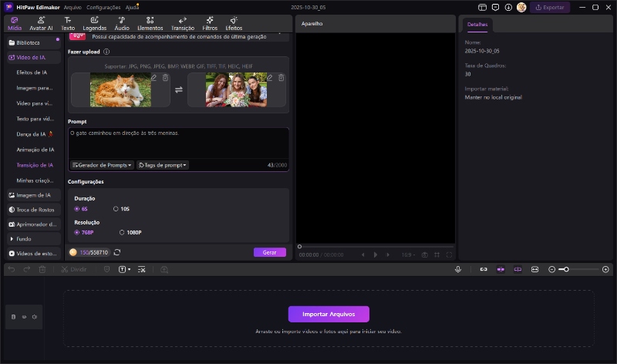
Task: Click the preview playback progress slider
Action: [376, 247]
